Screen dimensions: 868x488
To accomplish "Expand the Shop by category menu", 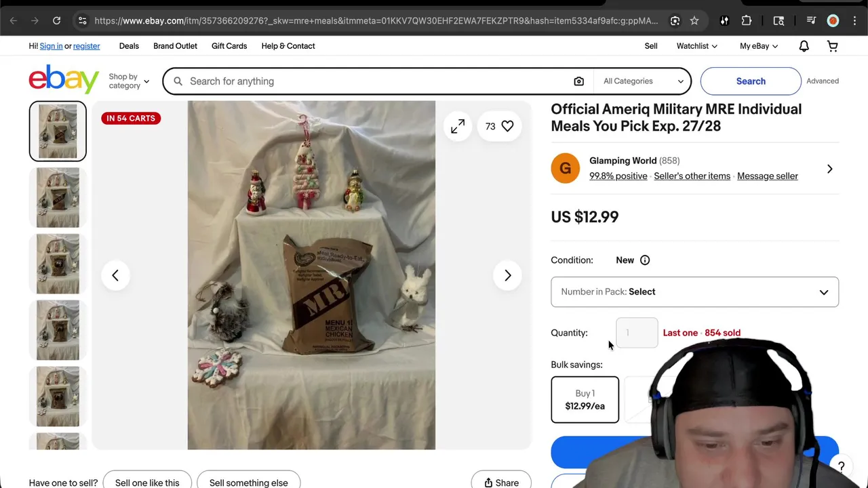I will tap(129, 81).
